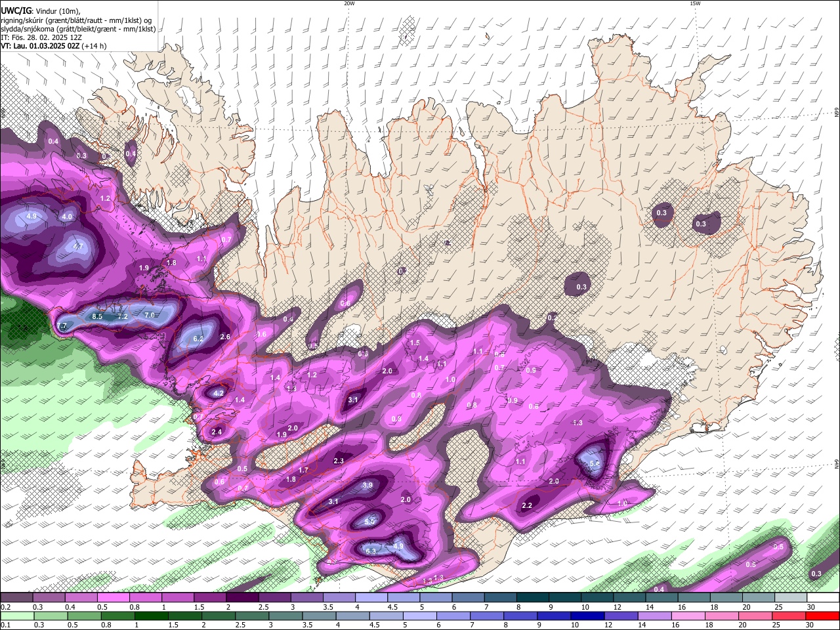Click the 'slydda/snjókoma' legend description line

pos(78,29)
